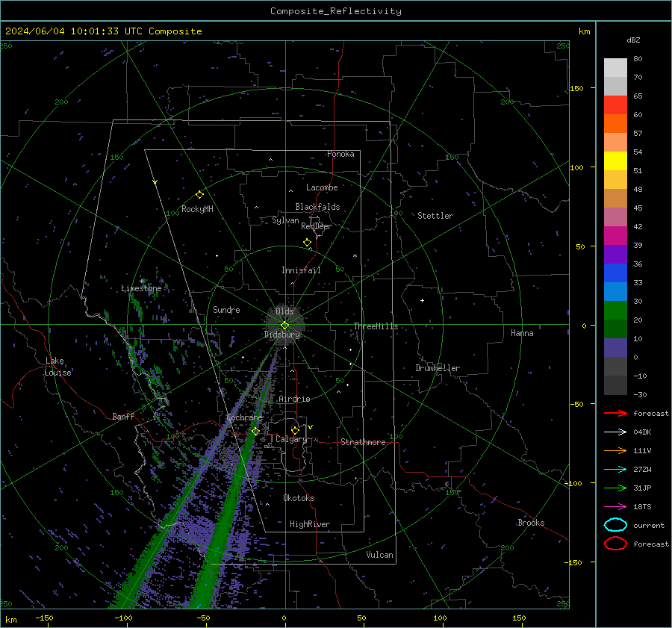Image resolution: width=672 pixels, height=628 pixels.
Task: Click yellow diamond marker below Cochrane
Action: [255, 431]
